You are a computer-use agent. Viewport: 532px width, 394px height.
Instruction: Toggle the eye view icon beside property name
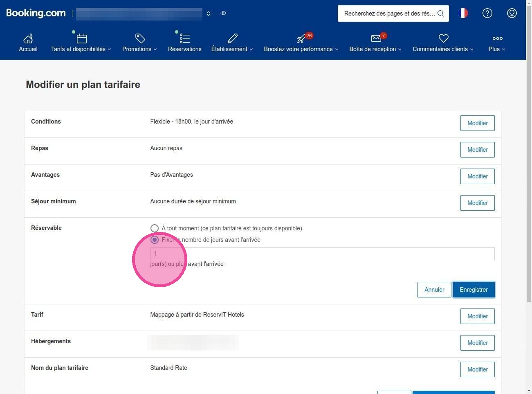point(223,13)
